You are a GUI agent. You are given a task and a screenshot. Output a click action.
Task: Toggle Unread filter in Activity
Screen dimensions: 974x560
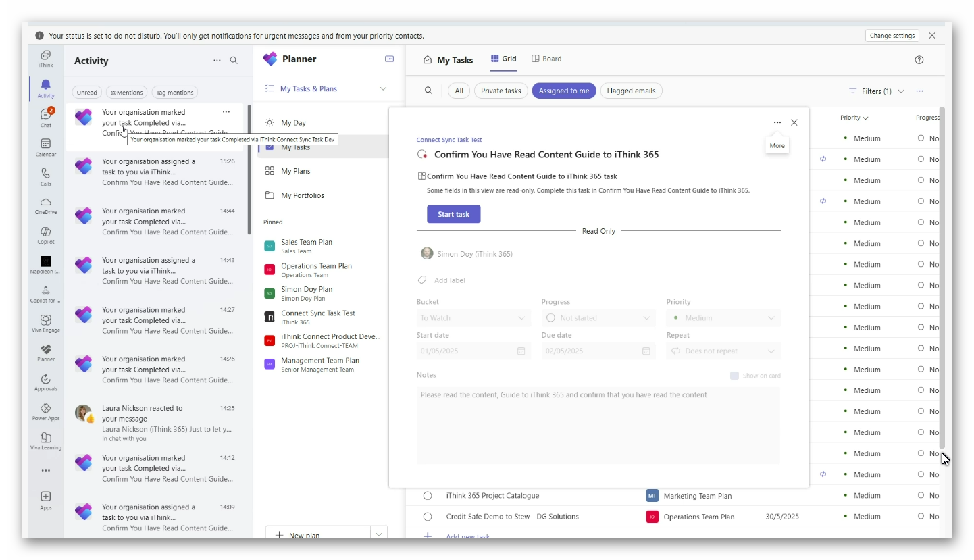tap(87, 93)
